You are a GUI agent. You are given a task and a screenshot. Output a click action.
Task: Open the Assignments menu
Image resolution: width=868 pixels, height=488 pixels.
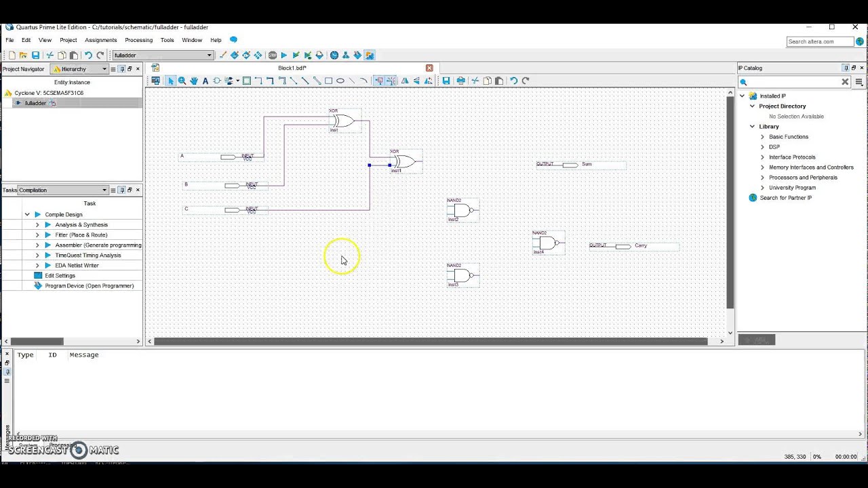coord(100,40)
